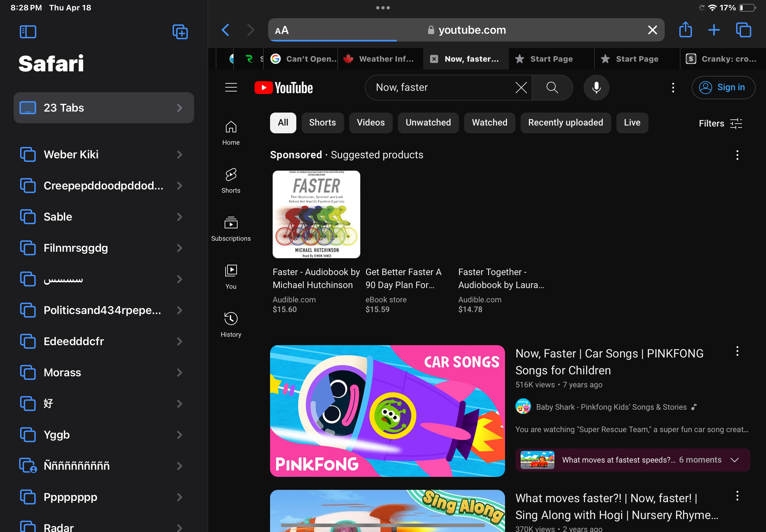Switch to the Cranky tab
Screen dimensions: 766x532
[x=722, y=59]
